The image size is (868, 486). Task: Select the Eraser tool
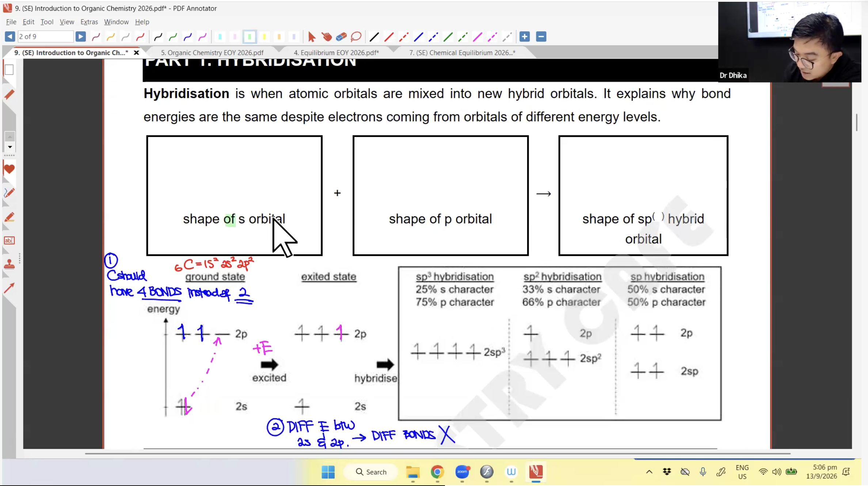pyautogui.click(x=341, y=37)
